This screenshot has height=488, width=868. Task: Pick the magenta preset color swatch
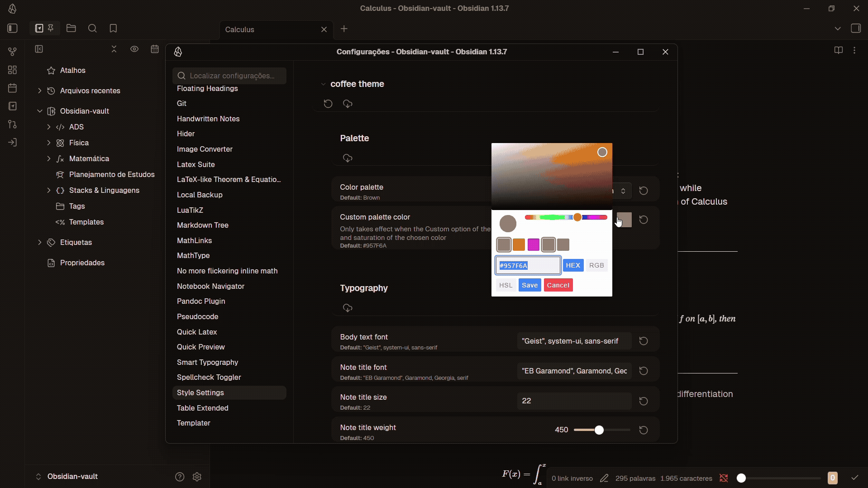tap(534, 244)
